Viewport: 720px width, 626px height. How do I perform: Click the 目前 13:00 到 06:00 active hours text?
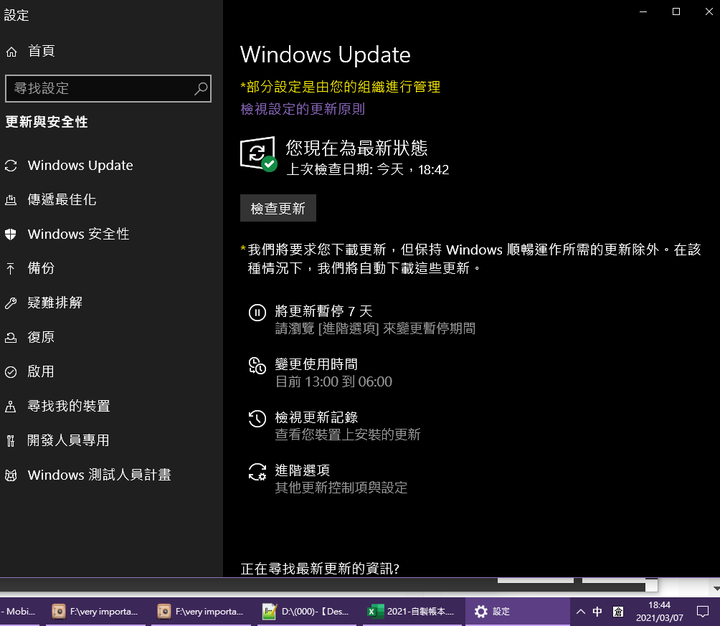point(334,382)
